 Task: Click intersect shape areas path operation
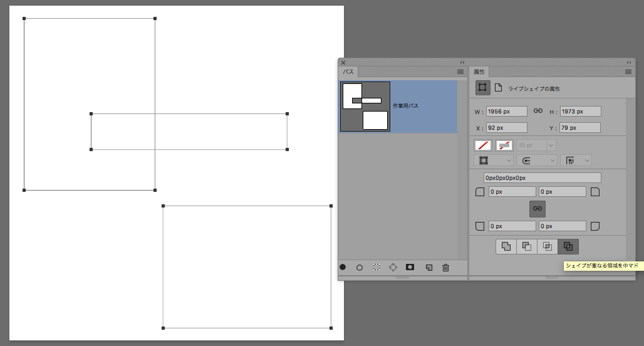point(548,246)
